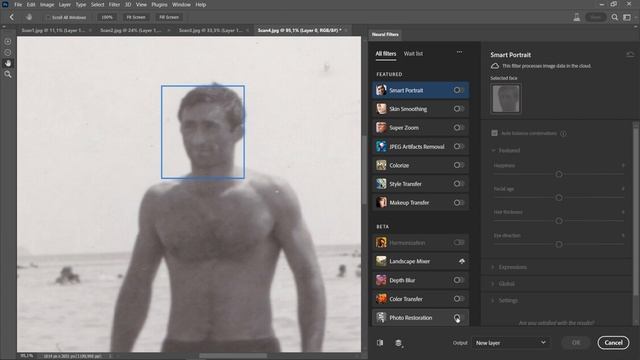Image resolution: width=640 pixels, height=360 pixels.
Task: Click the info icon beside Auto balance combinations
Action: tap(563, 133)
